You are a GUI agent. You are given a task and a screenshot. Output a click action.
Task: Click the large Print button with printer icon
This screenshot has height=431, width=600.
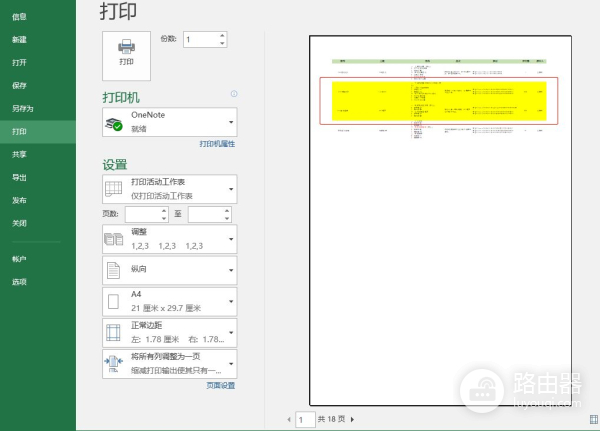126,56
